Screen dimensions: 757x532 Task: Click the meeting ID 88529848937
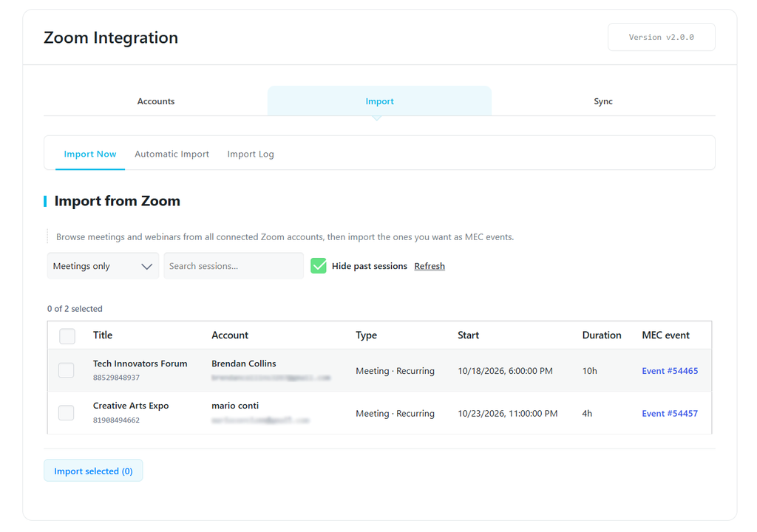pyautogui.click(x=116, y=378)
